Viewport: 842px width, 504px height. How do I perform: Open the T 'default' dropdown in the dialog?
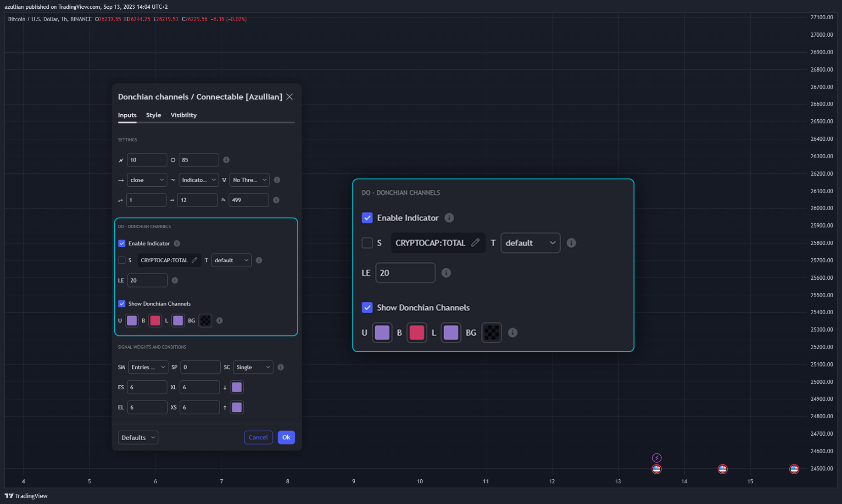click(x=231, y=260)
